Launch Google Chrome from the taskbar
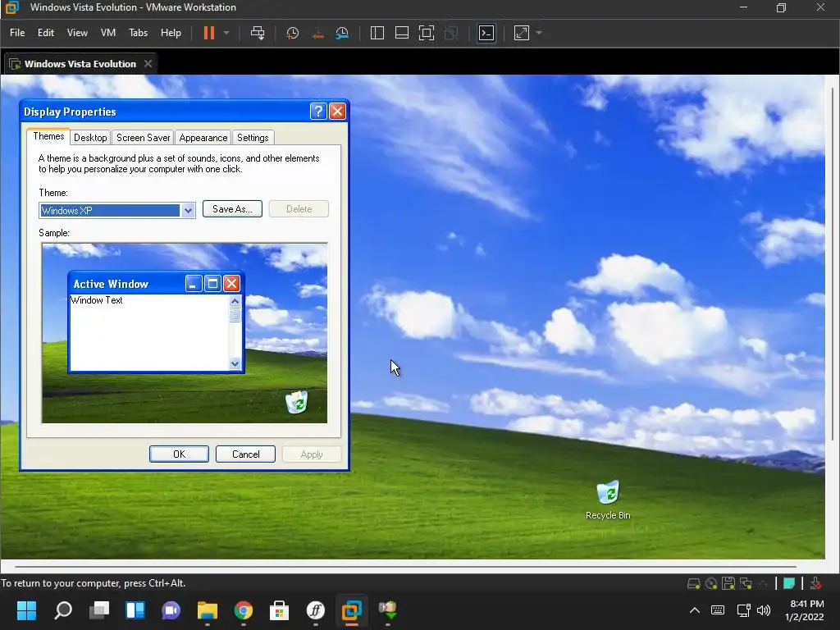840x630 pixels. click(x=243, y=610)
